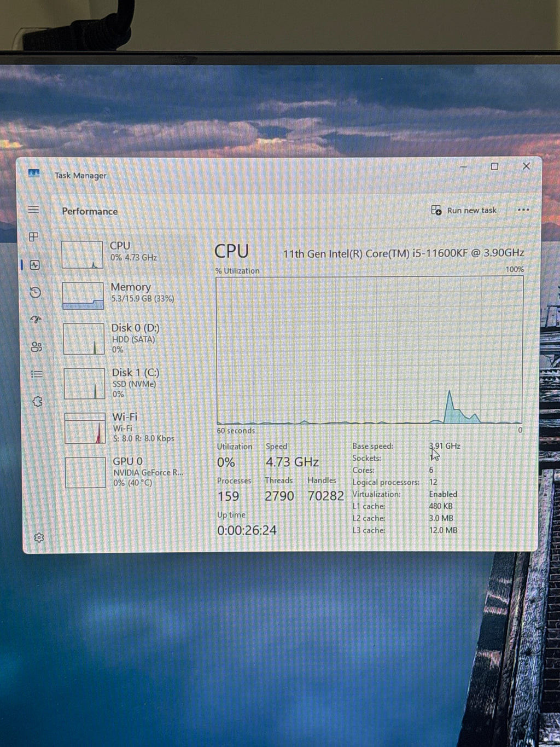This screenshot has width=560, height=747.
Task: Minimize the Task Manager window
Action: pyautogui.click(x=464, y=166)
